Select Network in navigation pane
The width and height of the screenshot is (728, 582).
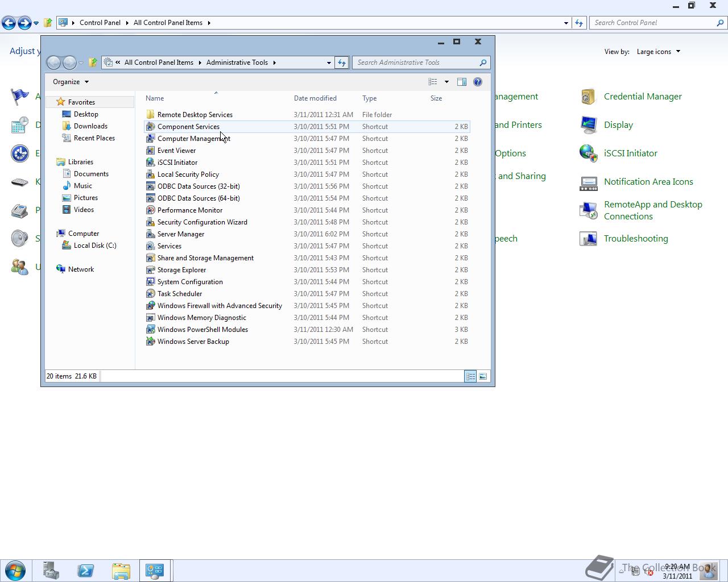81,269
